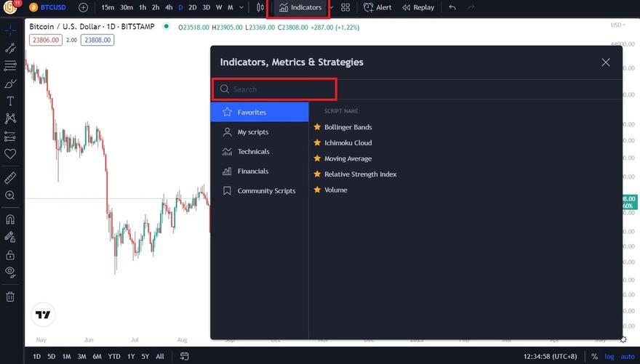Create an Alert
Viewport: 640px width, 364px height.
pyautogui.click(x=377, y=7)
